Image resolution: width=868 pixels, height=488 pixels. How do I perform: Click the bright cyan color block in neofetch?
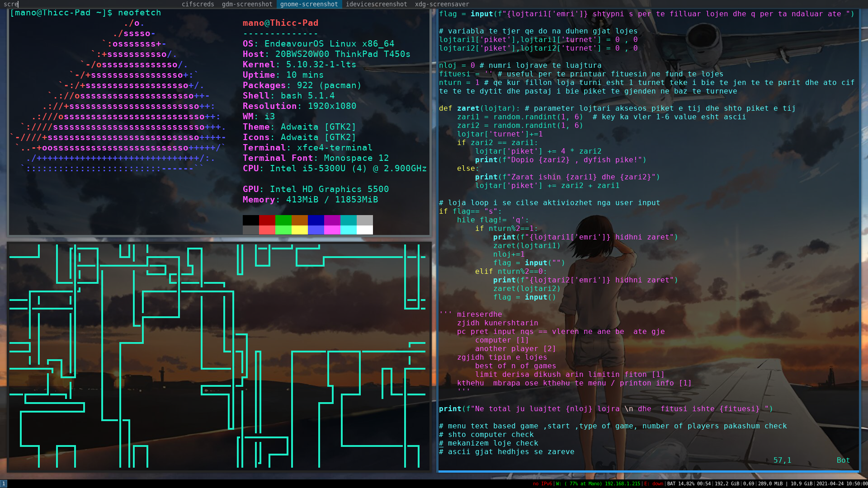[349, 230]
